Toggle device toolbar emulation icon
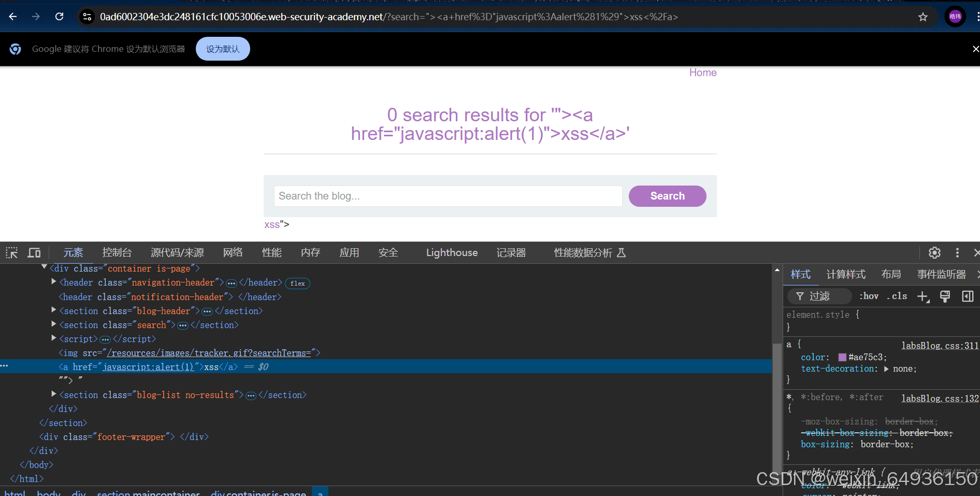The width and height of the screenshot is (980, 496). point(34,253)
